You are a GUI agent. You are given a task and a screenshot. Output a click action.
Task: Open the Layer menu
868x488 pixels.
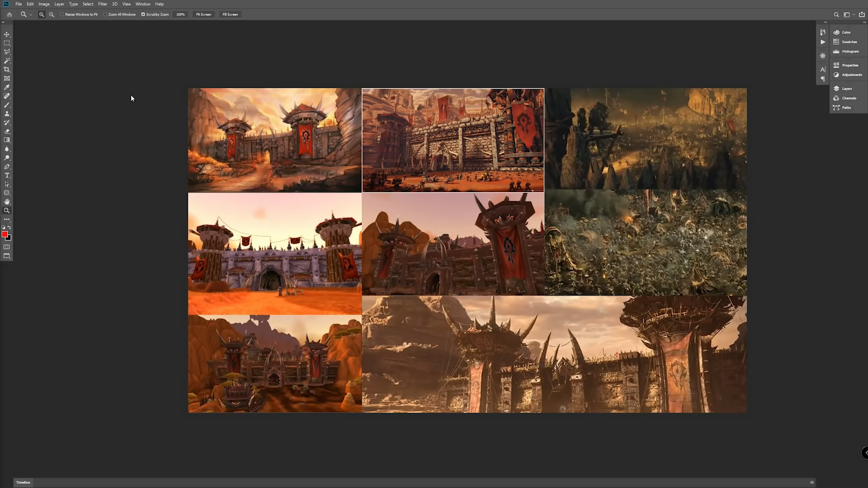(x=59, y=4)
